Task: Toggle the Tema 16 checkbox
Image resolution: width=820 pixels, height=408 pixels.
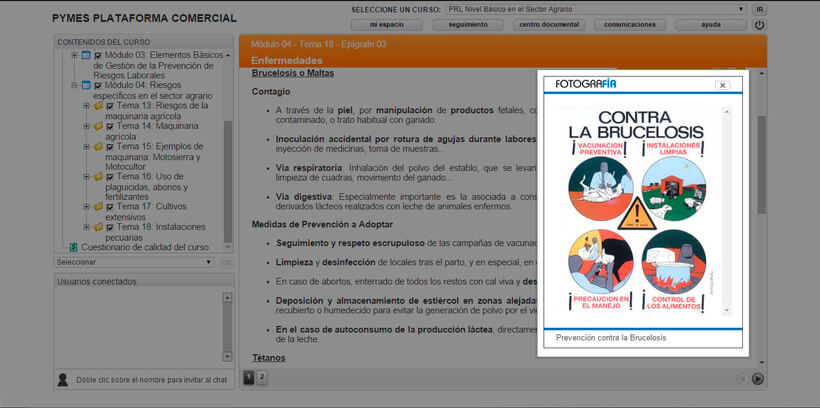Action: coord(110,177)
